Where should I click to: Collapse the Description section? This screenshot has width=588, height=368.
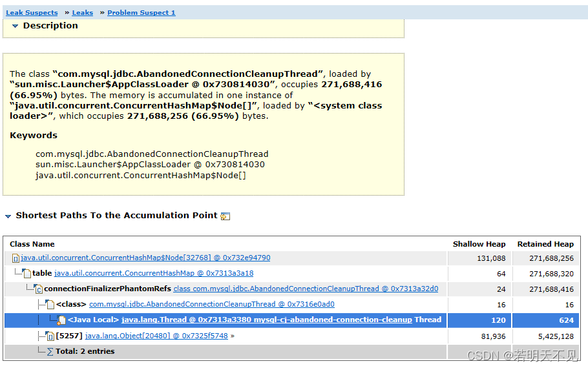(15, 26)
